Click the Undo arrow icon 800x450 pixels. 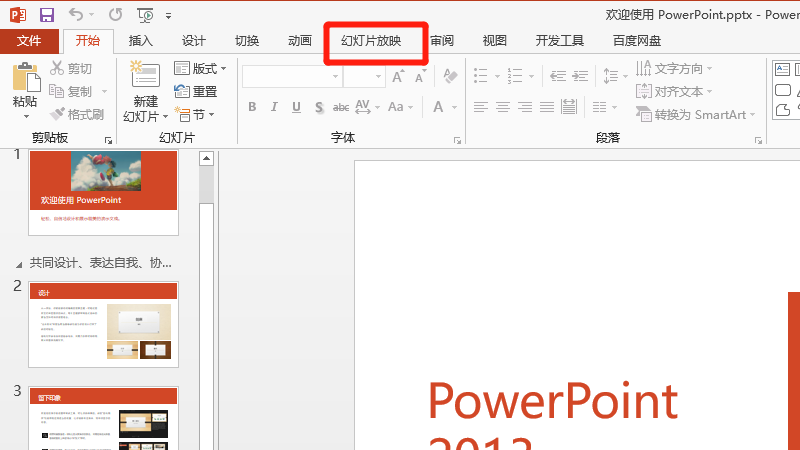(78, 15)
